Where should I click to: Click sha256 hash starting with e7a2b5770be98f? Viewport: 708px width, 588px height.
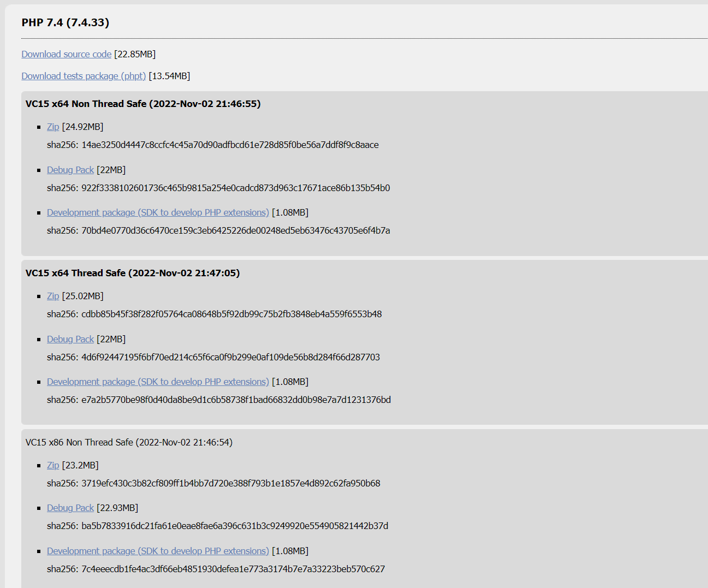click(x=236, y=400)
